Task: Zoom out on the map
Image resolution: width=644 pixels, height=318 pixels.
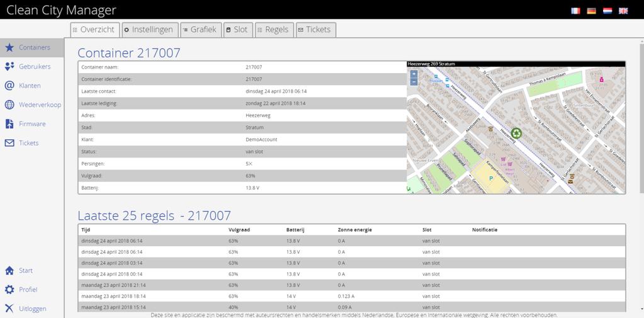Action: coord(414,82)
